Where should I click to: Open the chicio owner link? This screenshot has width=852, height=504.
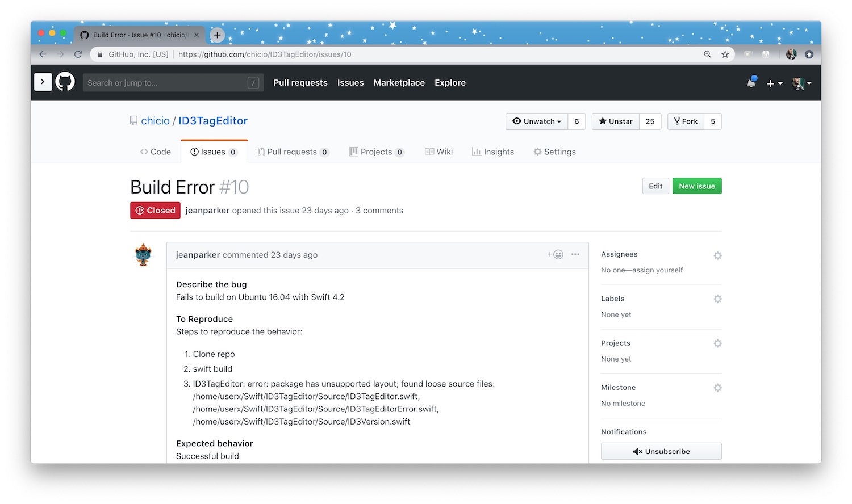click(155, 121)
